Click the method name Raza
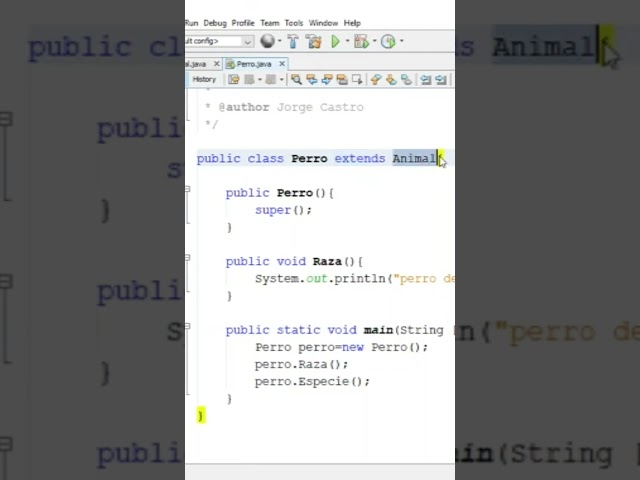Screen dimensions: 640x480 click(x=327, y=261)
